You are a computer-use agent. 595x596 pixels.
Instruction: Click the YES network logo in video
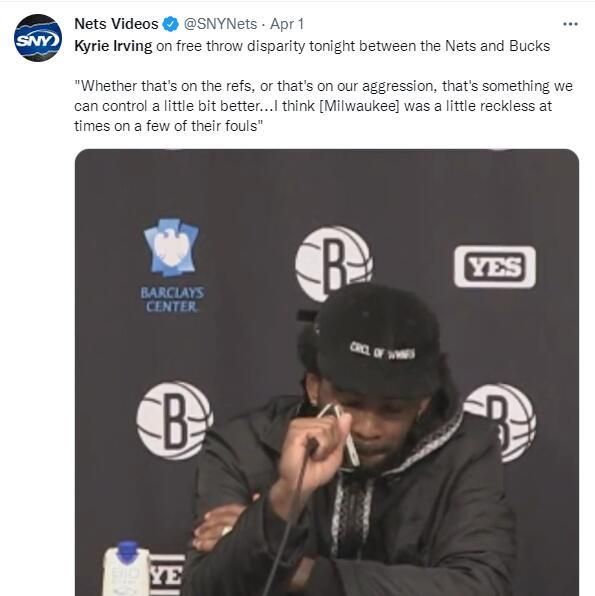point(495,267)
